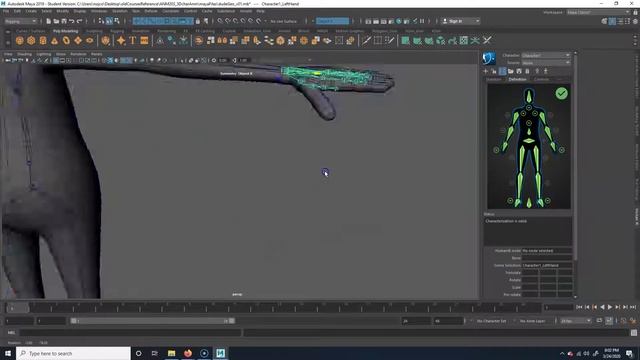Expand the left hand fingers view circle
This screenshot has height=360, width=640.
562,150
